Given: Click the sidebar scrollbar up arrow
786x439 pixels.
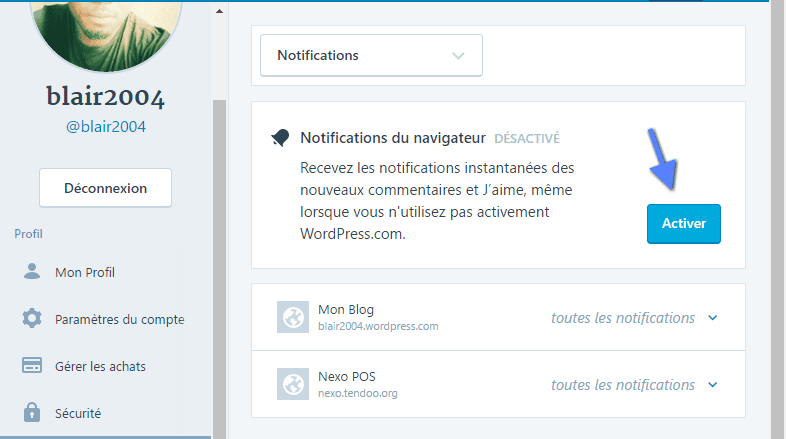Looking at the screenshot, I should 220,11.
